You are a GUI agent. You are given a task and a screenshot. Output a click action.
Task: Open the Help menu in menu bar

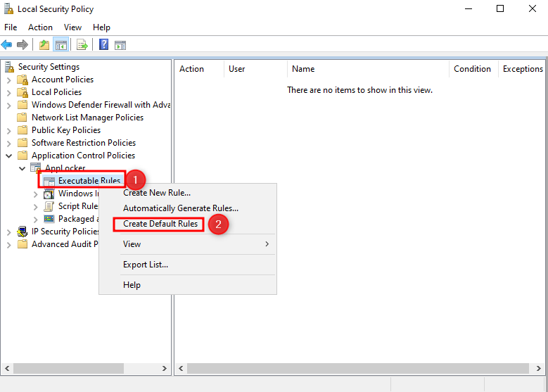pos(101,27)
